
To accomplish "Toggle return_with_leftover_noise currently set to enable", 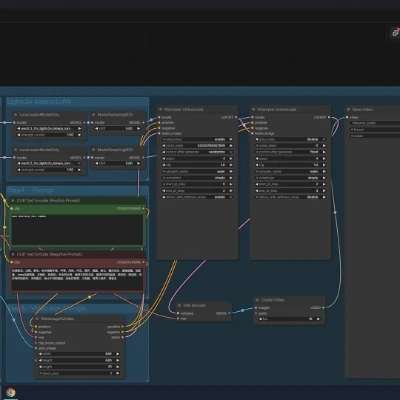I will pos(197,197).
